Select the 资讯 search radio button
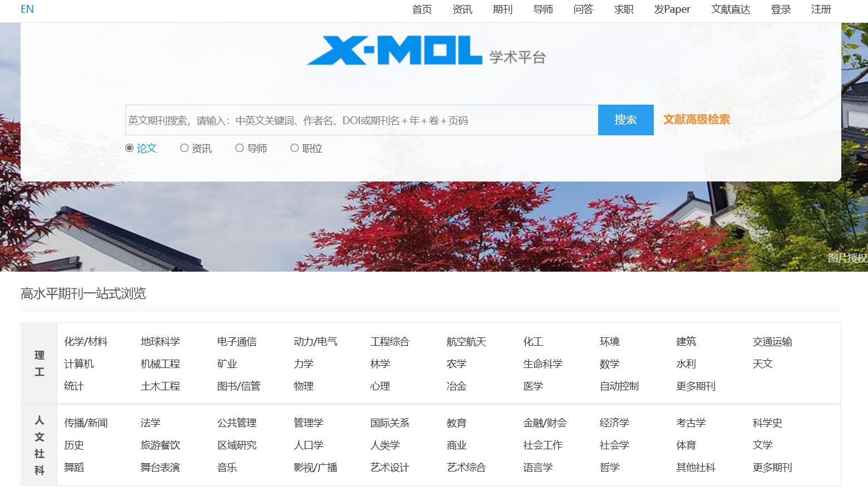The image size is (868, 491). coord(184,148)
